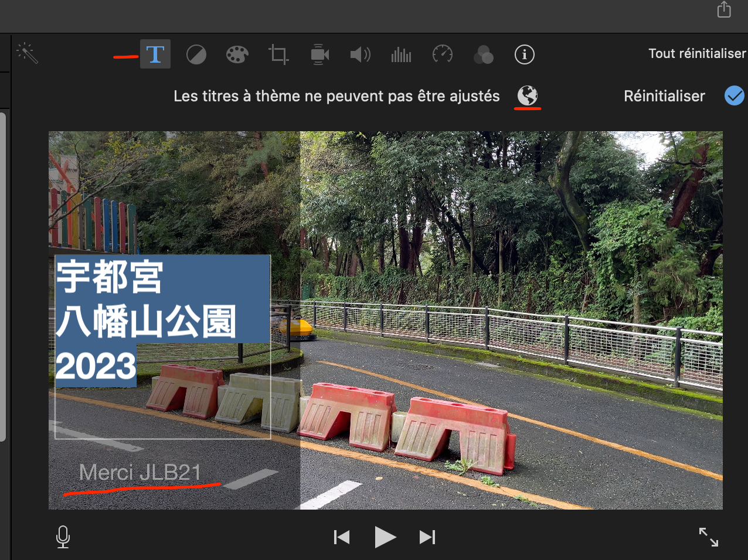
Task: Open the volume adjustment controls
Action: (x=360, y=54)
